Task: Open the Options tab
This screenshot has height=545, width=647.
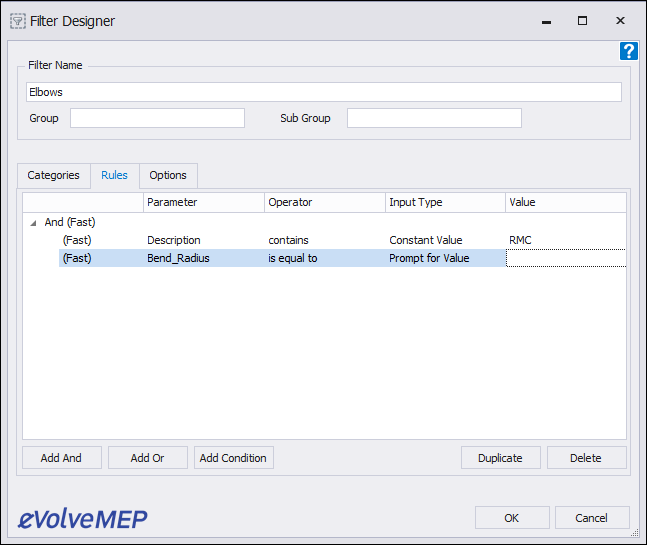Action: point(168,175)
